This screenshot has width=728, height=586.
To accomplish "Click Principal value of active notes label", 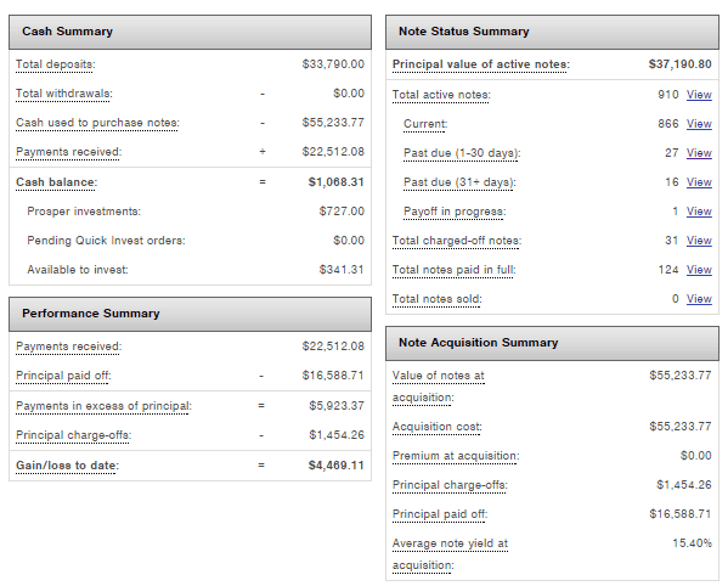I will pyautogui.click(x=480, y=65).
